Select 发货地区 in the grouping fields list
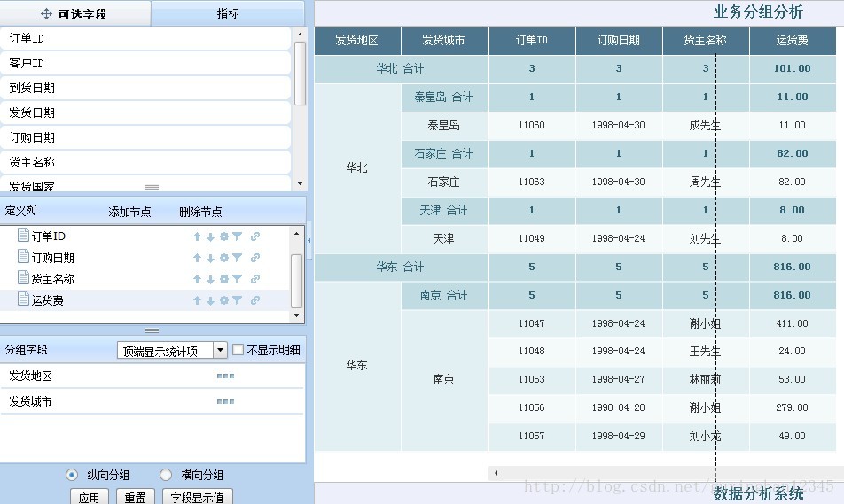The height and width of the screenshot is (504, 844). pyautogui.click(x=152, y=376)
